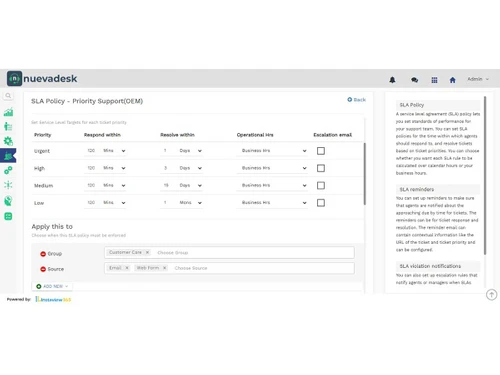Click the InstaView365 powered-by link

53,299
